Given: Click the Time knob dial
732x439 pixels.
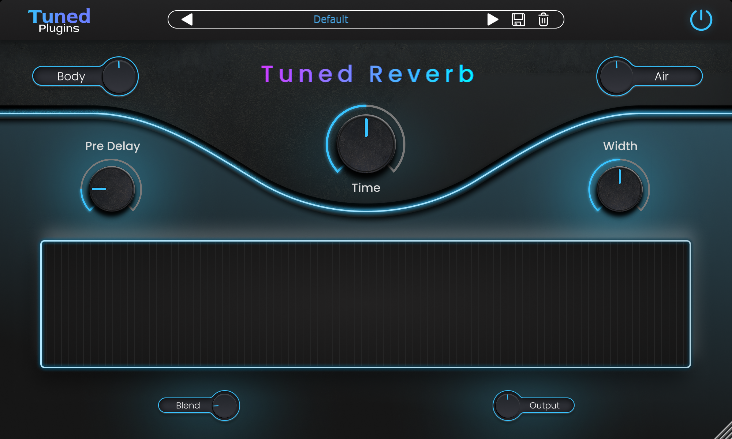Looking at the screenshot, I should pos(366,144).
